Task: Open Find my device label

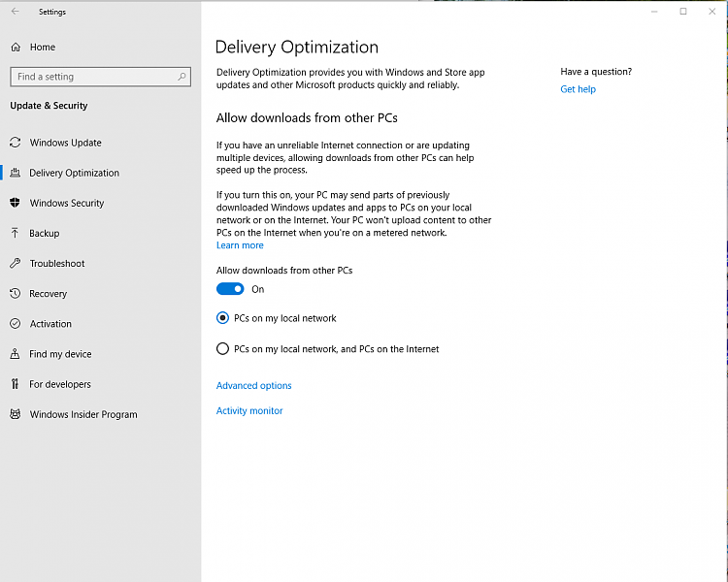Action: [x=60, y=354]
